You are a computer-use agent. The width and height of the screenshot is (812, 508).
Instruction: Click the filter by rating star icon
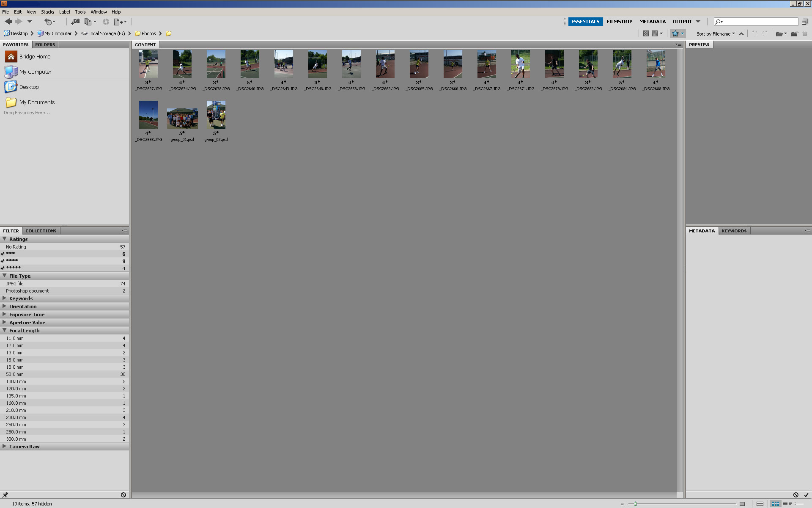click(x=675, y=33)
